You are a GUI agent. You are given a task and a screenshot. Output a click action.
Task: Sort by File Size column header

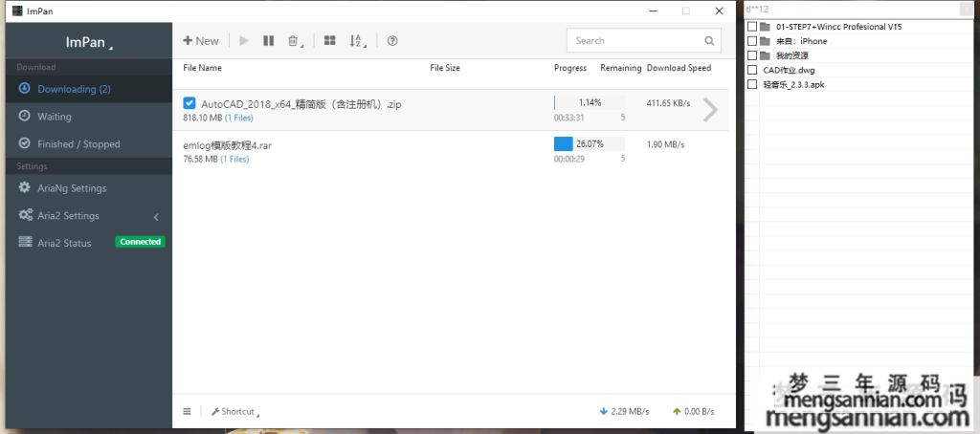445,68
